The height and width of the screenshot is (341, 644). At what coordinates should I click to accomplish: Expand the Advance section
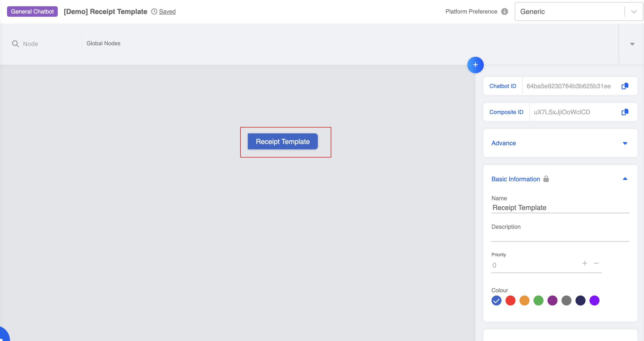(625, 143)
